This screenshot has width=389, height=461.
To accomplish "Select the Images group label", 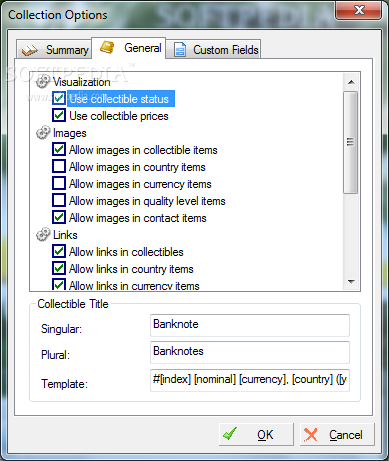I will click(70, 133).
